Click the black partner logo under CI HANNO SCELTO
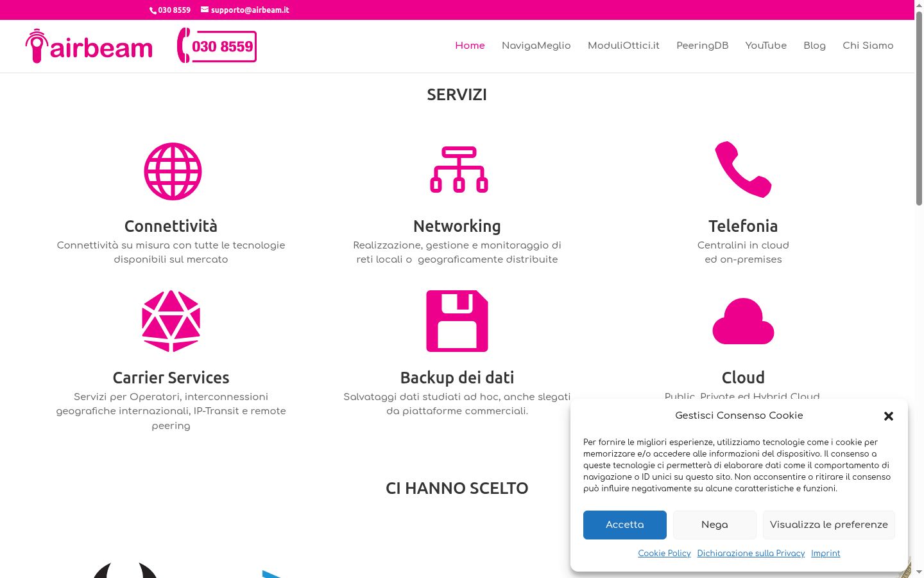This screenshot has height=578, width=924. click(125, 570)
